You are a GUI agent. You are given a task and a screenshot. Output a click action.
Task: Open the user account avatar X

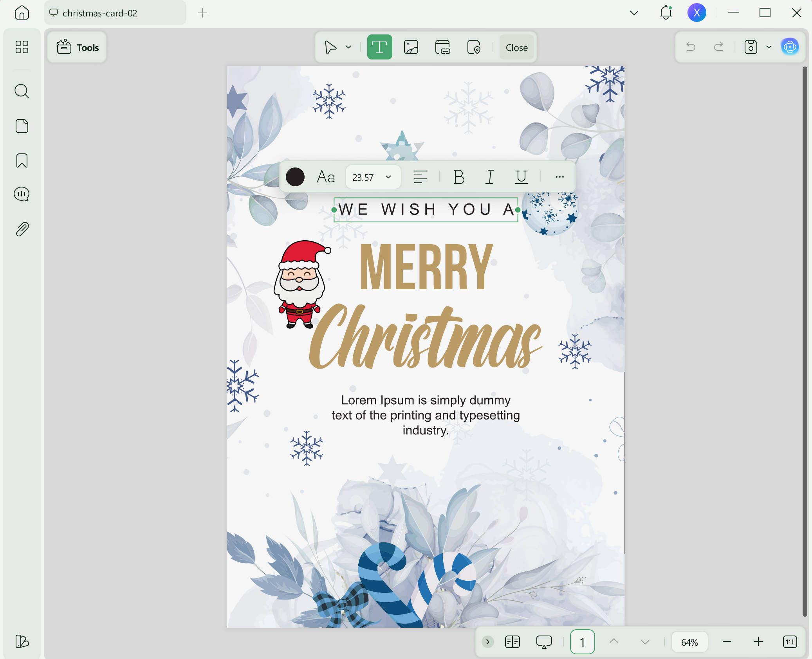click(697, 13)
